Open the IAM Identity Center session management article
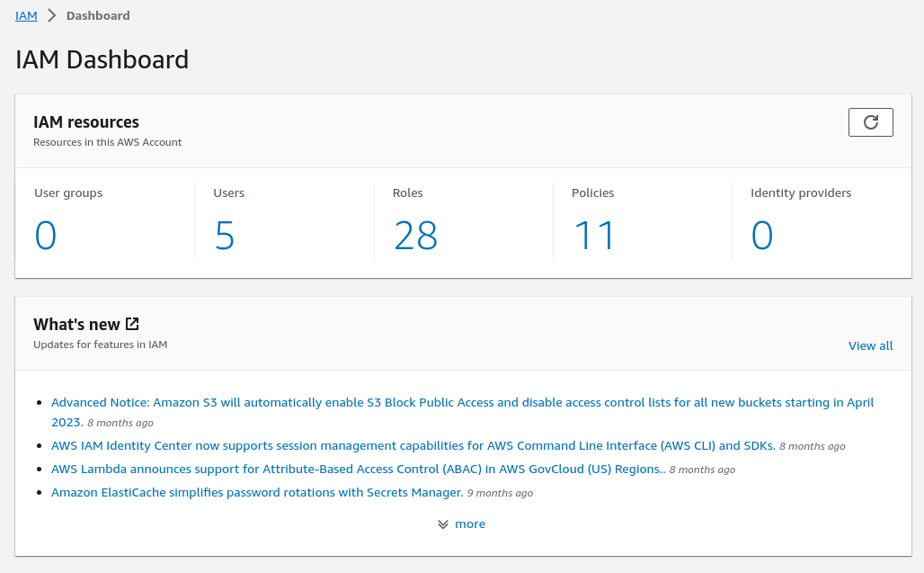924x573 pixels. point(413,445)
